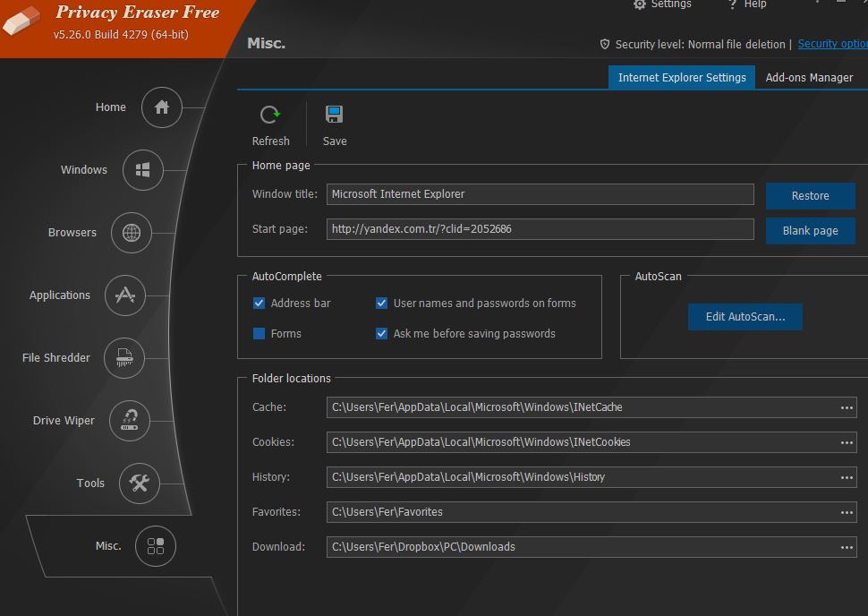Open the Settings menu label
Viewport: 868px width, 616px height.
(x=671, y=4)
